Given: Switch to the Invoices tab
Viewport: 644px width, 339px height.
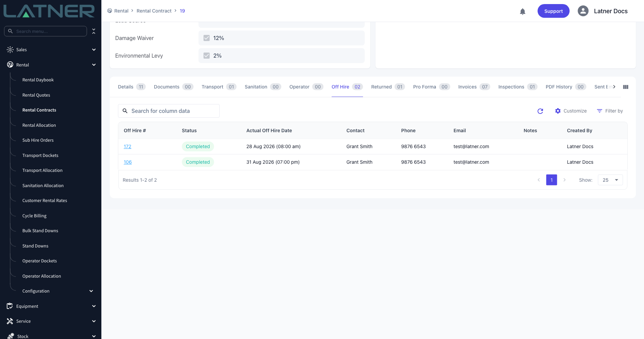Looking at the screenshot, I should pyautogui.click(x=474, y=87).
